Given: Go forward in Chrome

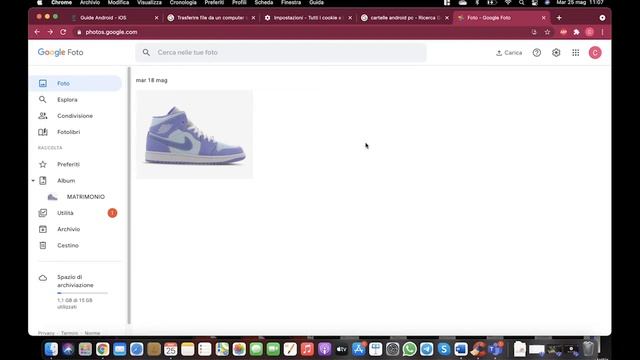Looking at the screenshot, I should pyautogui.click(x=50, y=32).
